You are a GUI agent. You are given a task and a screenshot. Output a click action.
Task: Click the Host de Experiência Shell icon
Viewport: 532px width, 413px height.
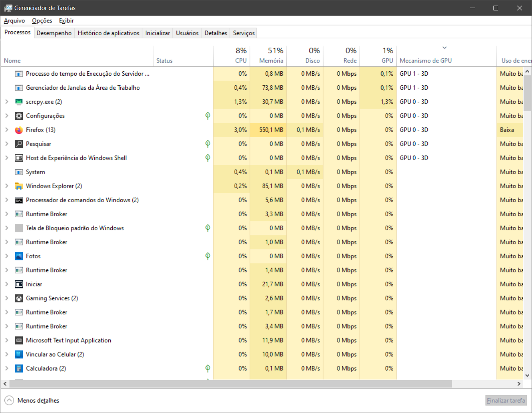[x=19, y=158]
